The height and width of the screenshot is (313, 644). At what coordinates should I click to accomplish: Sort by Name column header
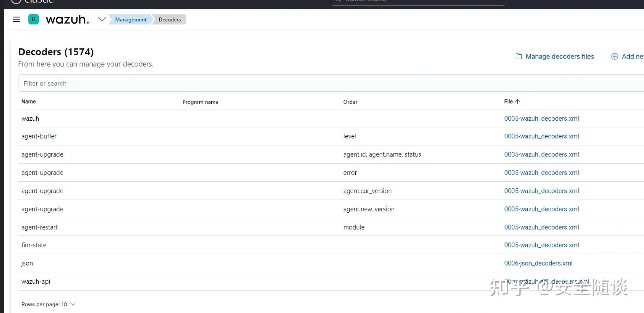click(29, 101)
